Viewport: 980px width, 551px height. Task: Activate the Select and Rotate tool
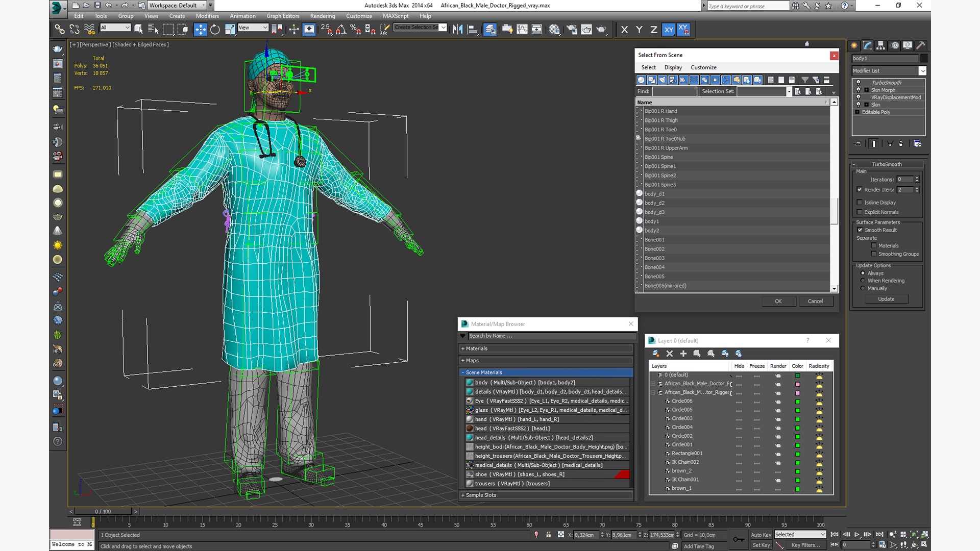[x=215, y=30]
